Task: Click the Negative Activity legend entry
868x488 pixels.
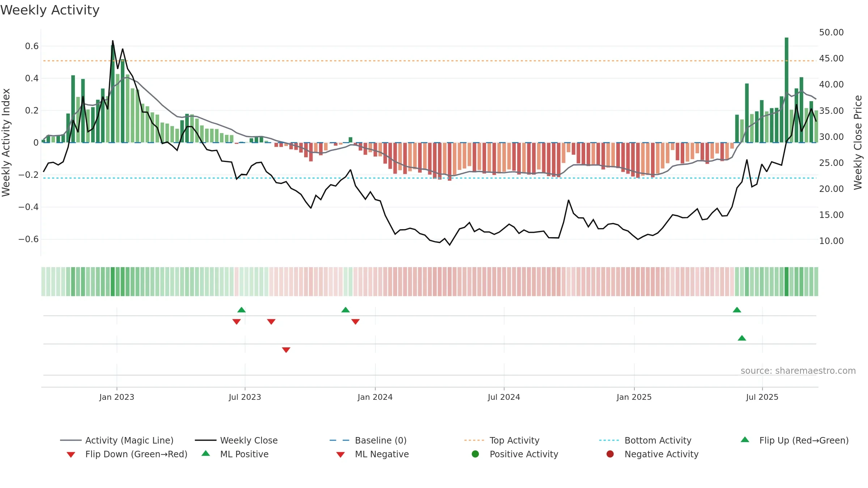Action: 652,454
